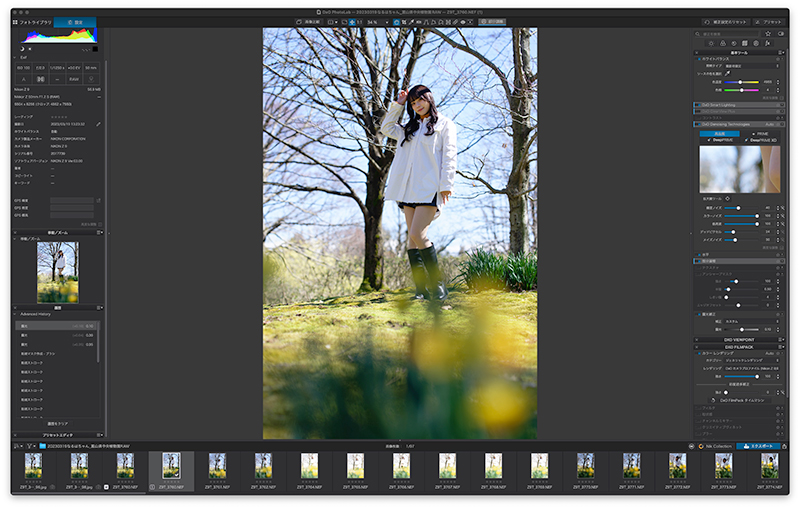The width and height of the screenshot is (800, 508).
Task: Open the 基本ツール palette menu
Action: pyautogui.click(x=781, y=53)
